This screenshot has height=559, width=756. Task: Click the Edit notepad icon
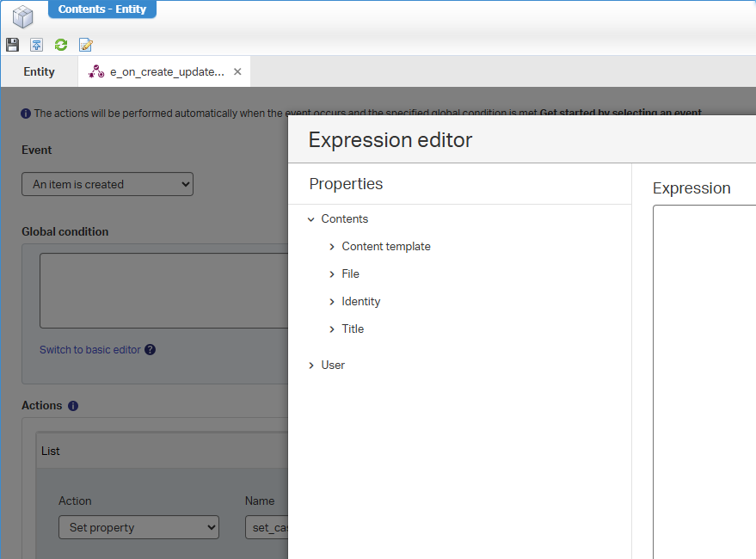tap(85, 45)
